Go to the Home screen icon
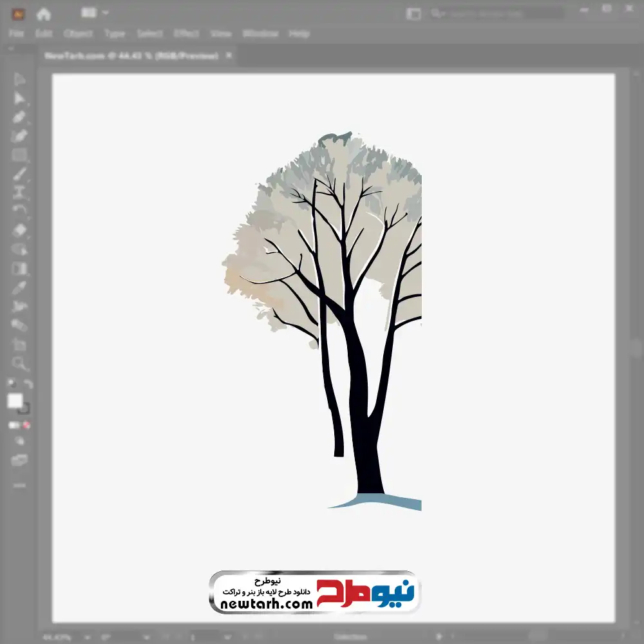The height and width of the screenshot is (644, 644). point(44,14)
